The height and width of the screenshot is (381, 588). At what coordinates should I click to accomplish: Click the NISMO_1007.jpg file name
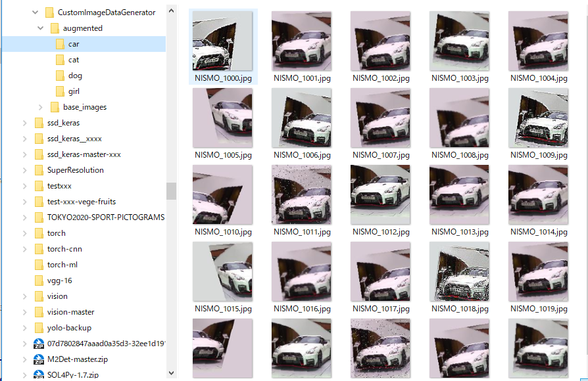[381, 155]
